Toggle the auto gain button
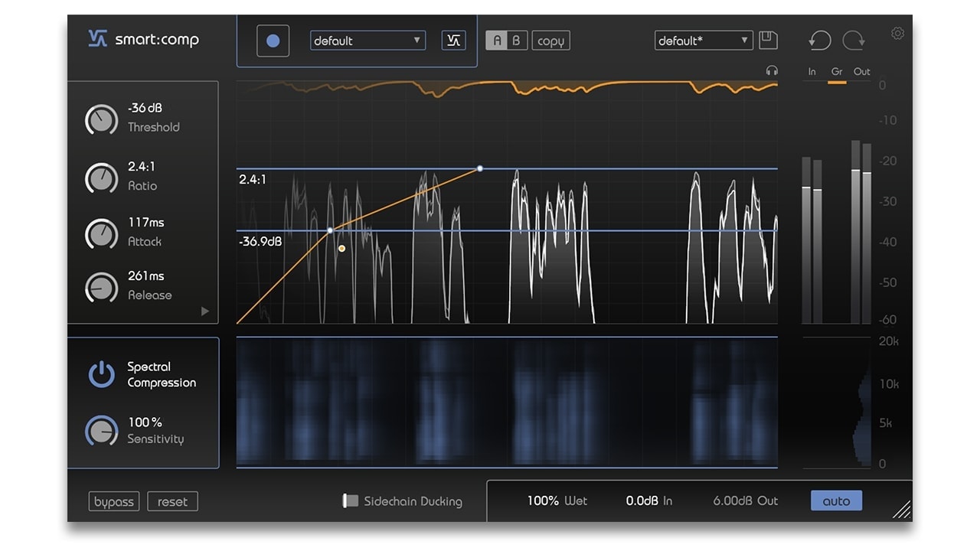 point(835,501)
